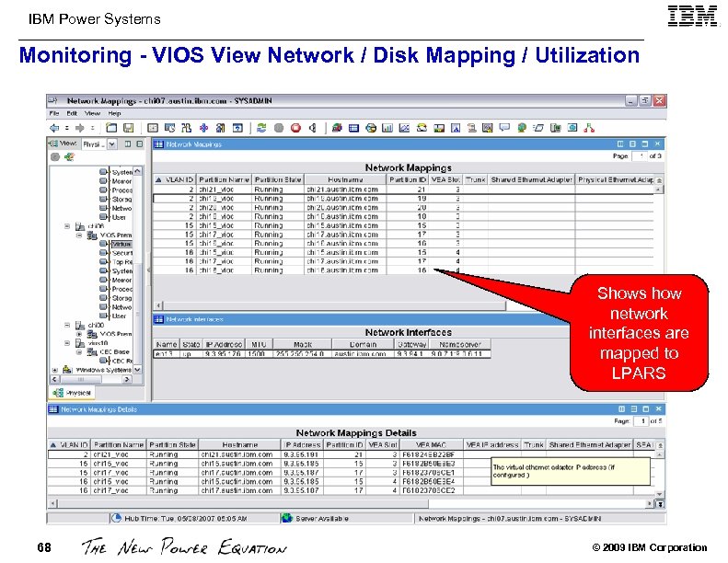Select the red topology tree toolbar icon

pos(589,127)
